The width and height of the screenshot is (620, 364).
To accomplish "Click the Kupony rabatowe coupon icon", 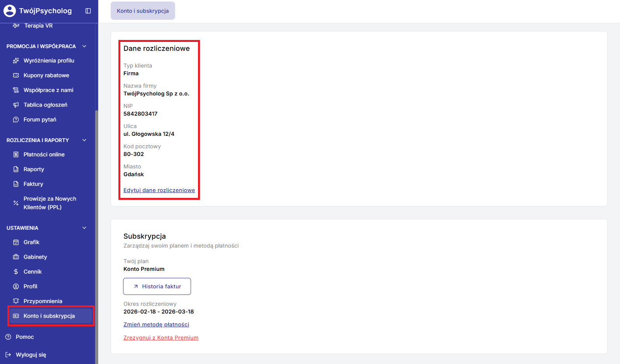I will point(16,75).
